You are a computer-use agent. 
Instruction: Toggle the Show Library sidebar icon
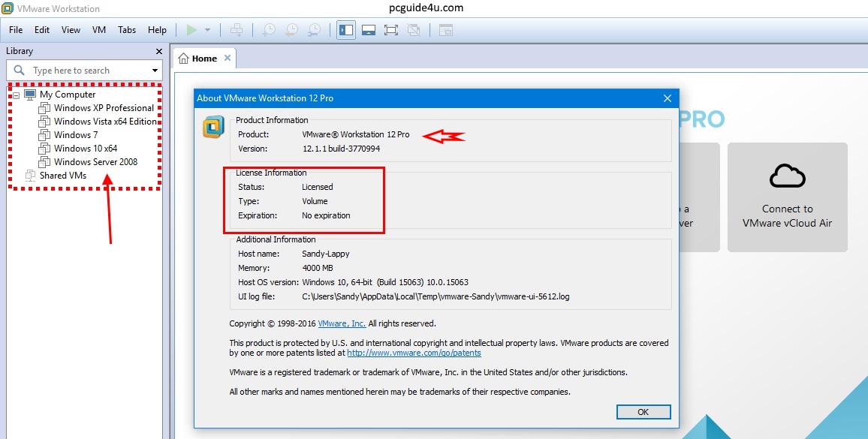(346, 30)
